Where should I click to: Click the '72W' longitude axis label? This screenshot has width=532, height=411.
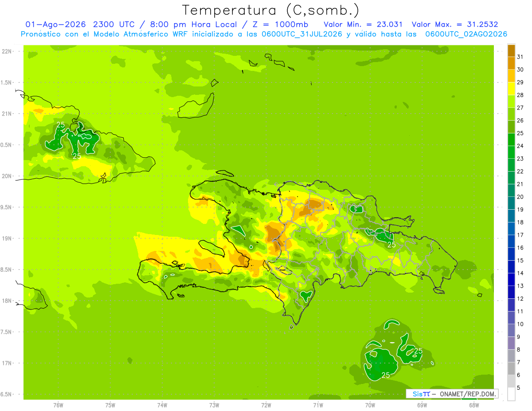click(x=266, y=405)
